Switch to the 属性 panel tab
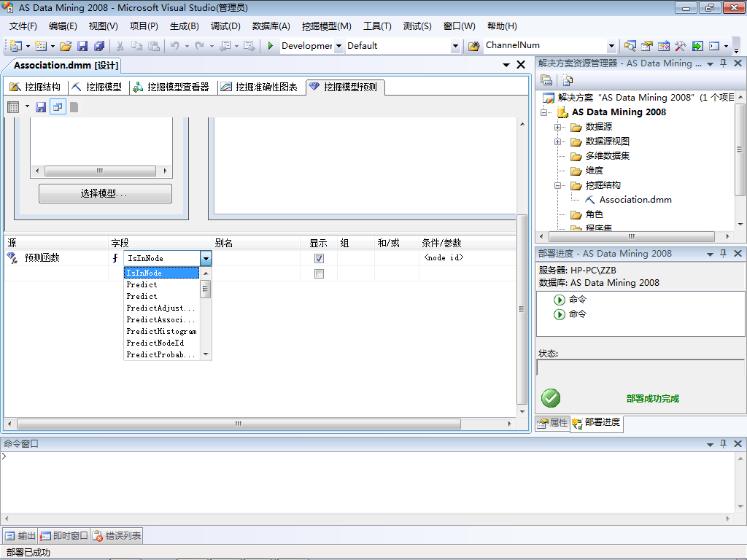 553,422
